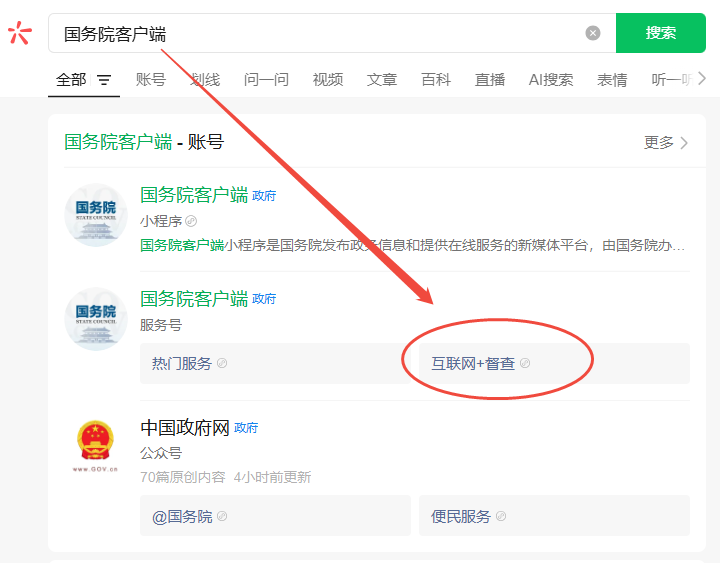The height and width of the screenshot is (563, 720).
Task: Open the 问一问 tab
Action: pos(266,80)
